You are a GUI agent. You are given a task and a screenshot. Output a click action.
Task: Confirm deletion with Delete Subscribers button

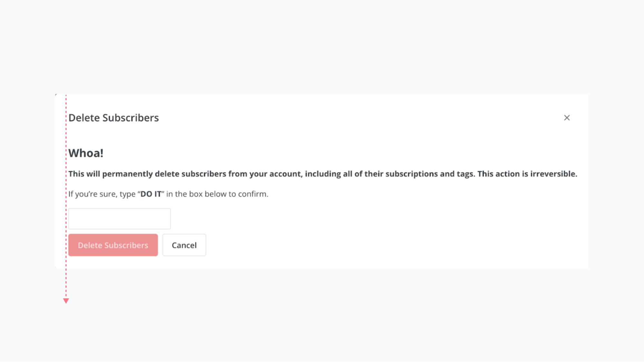tap(113, 245)
